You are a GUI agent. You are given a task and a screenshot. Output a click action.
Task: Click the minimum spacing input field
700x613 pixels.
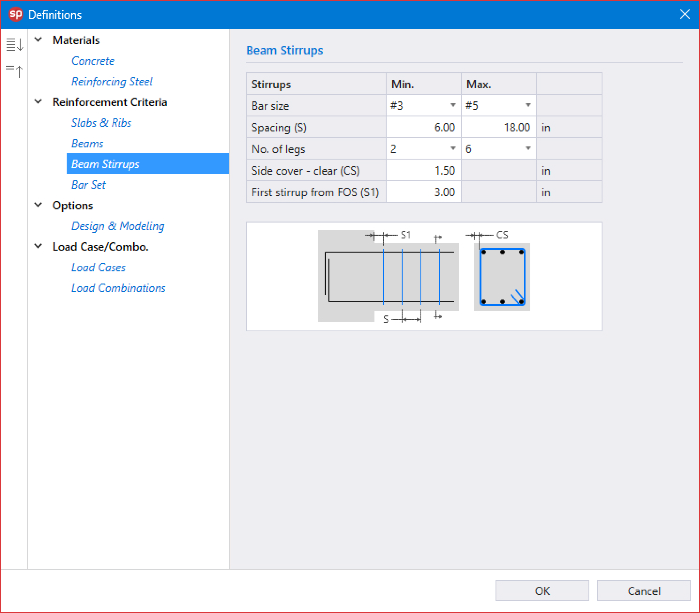click(423, 127)
